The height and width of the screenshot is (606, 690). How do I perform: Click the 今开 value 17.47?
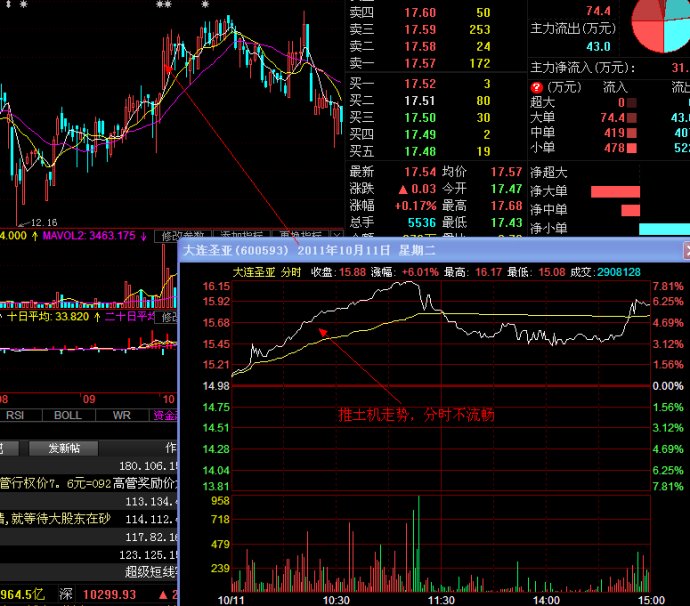coord(506,189)
